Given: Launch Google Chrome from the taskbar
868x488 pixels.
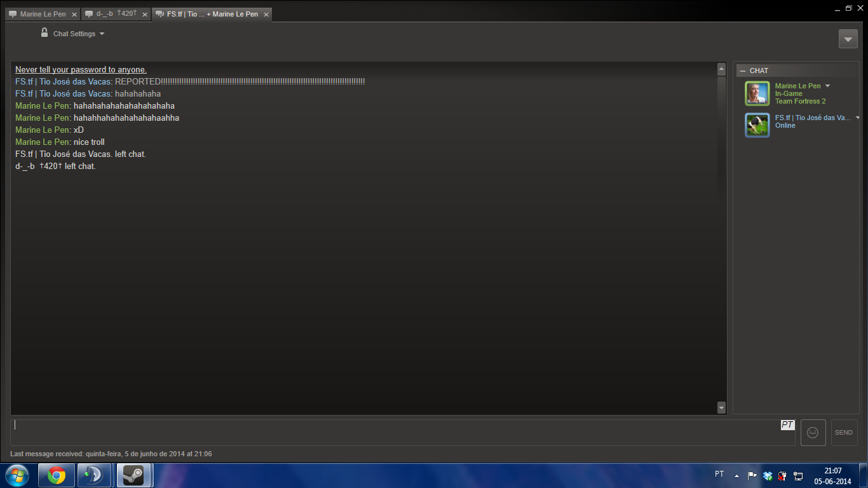Looking at the screenshot, I should click(x=57, y=475).
